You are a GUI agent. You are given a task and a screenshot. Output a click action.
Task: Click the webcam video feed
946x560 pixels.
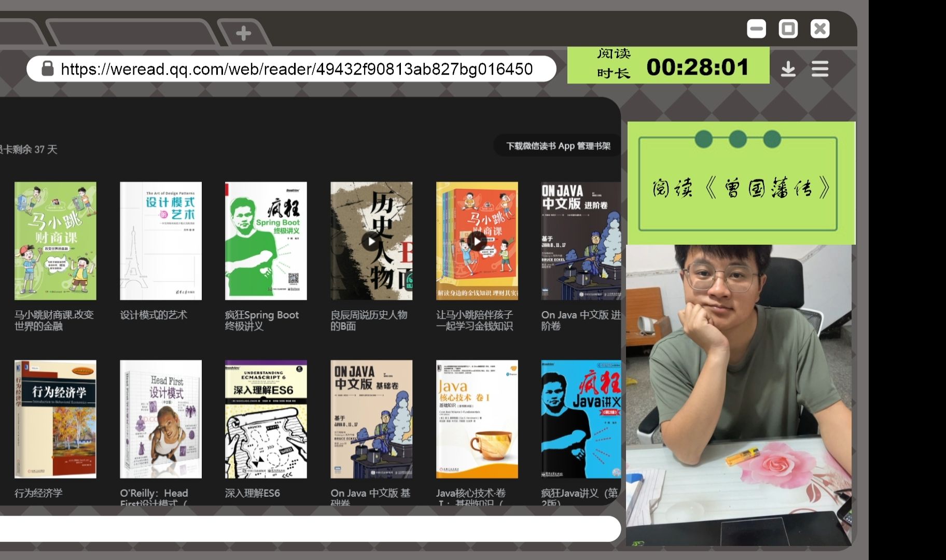coord(739,395)
